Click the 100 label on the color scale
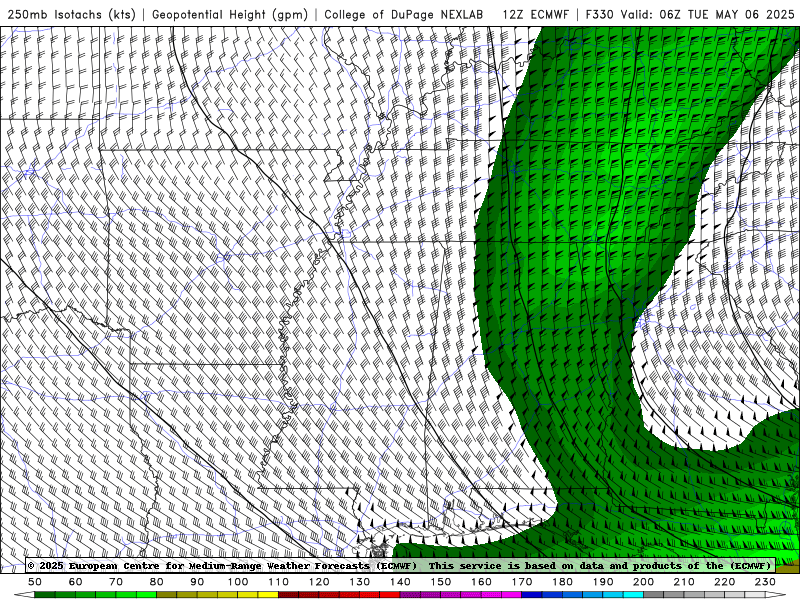 [x=238, y=582]
